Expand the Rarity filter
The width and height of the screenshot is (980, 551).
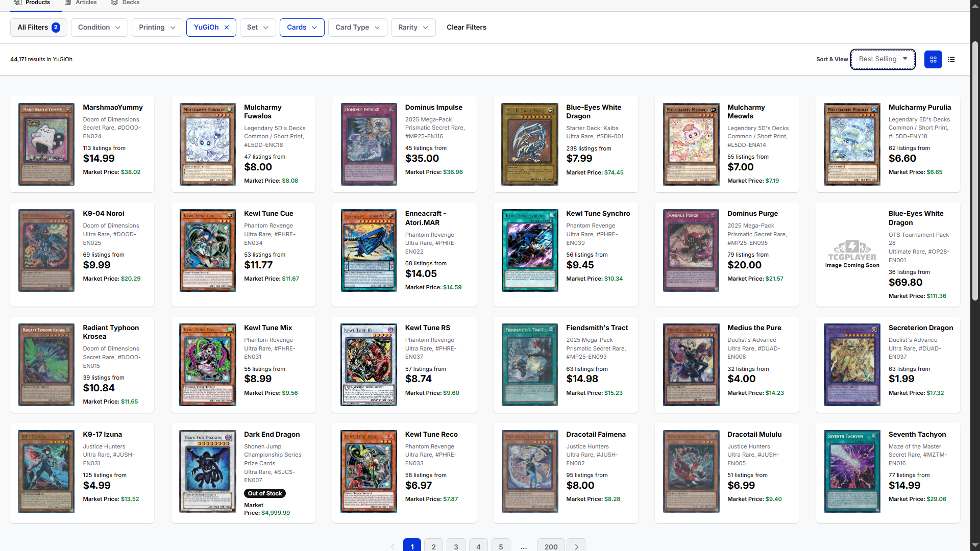coord(413,28)
